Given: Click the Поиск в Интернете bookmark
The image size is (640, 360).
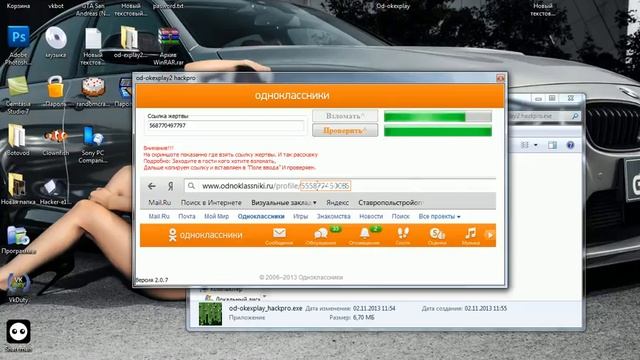Looking at the screenshot, I should click(x=211, y=202).
